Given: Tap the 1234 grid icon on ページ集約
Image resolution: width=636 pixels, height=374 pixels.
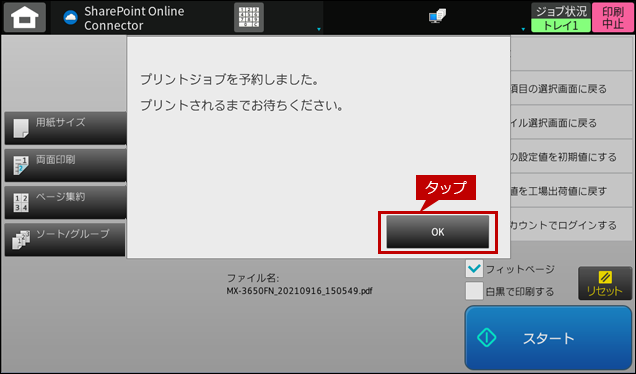Looking at the screenshot, I should pos(21,203).
